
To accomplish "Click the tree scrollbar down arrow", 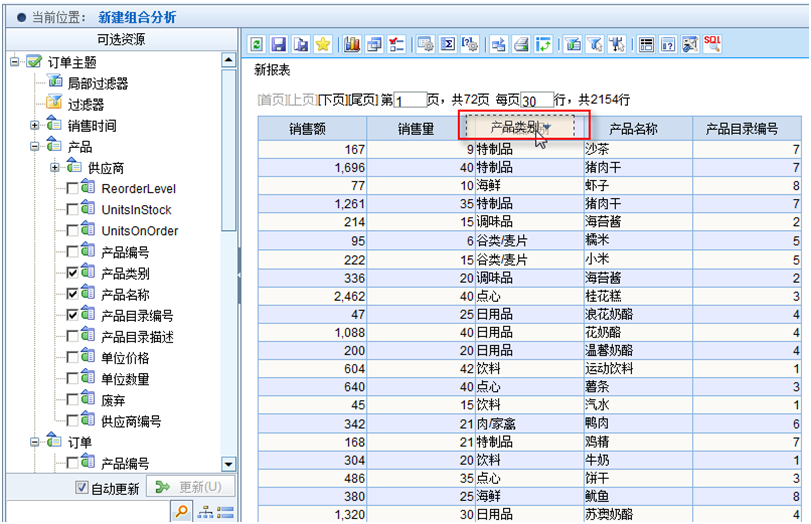I will [229, 464].
